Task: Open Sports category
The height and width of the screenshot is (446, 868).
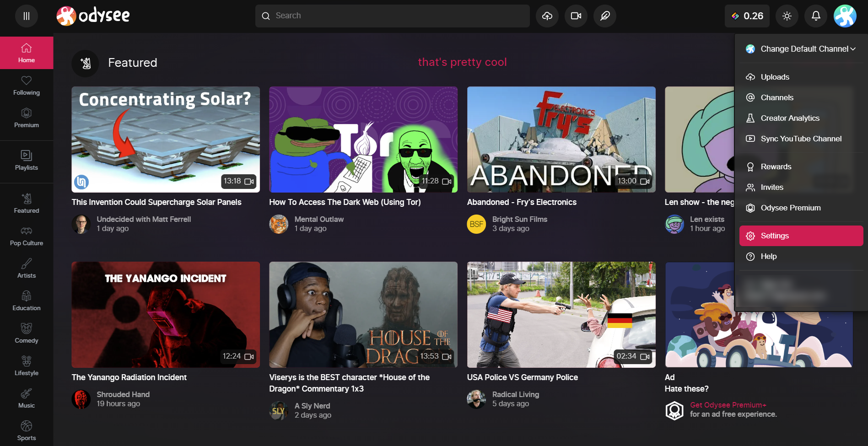Action: tap(27, 431)
